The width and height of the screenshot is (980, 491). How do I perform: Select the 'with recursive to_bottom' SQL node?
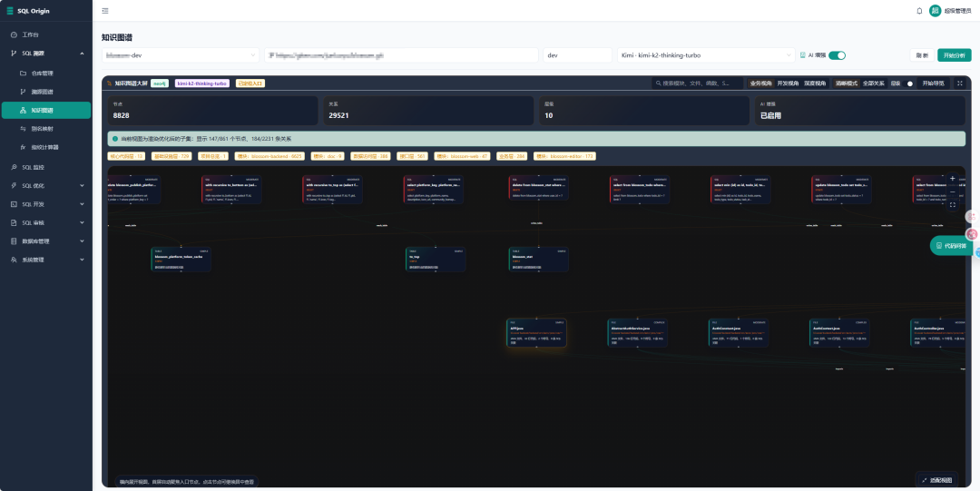click(x=232, y=190)
